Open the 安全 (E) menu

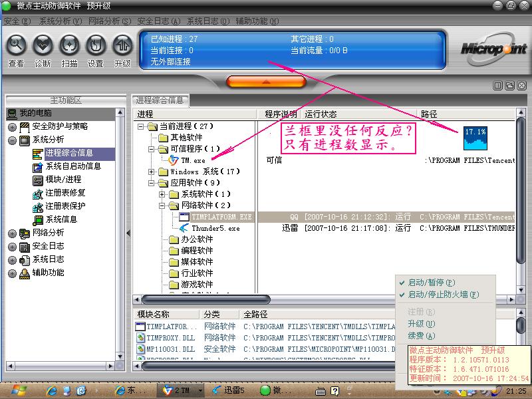pos(17,21)
